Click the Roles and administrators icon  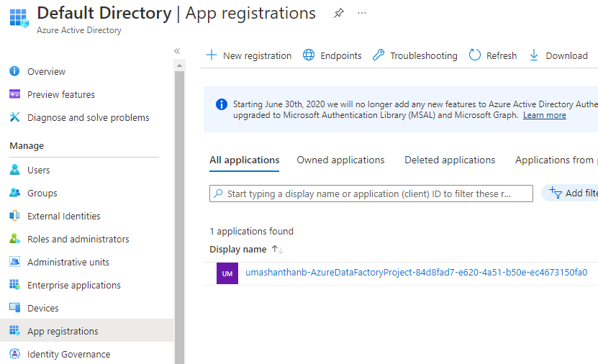[14, 239]
